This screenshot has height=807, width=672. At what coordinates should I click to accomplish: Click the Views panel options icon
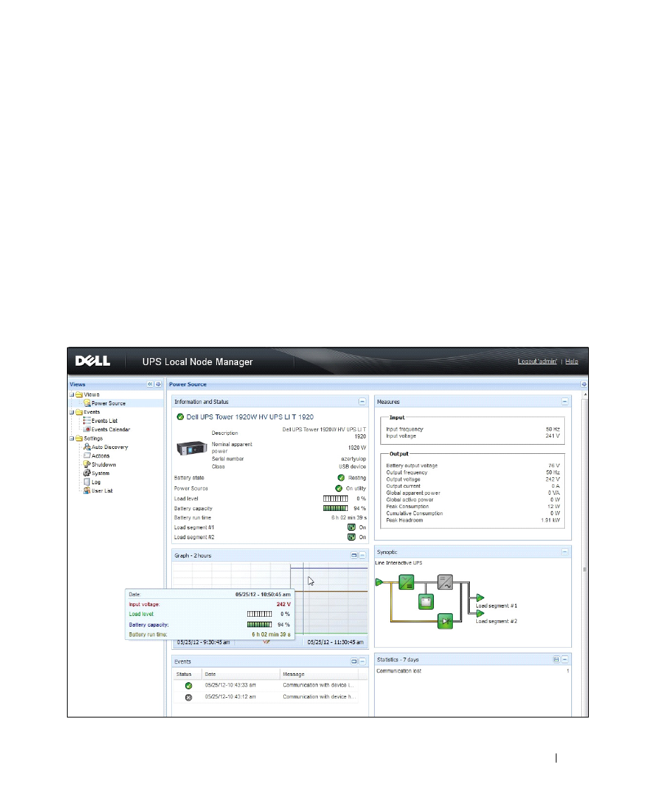(x=158, y=384)
